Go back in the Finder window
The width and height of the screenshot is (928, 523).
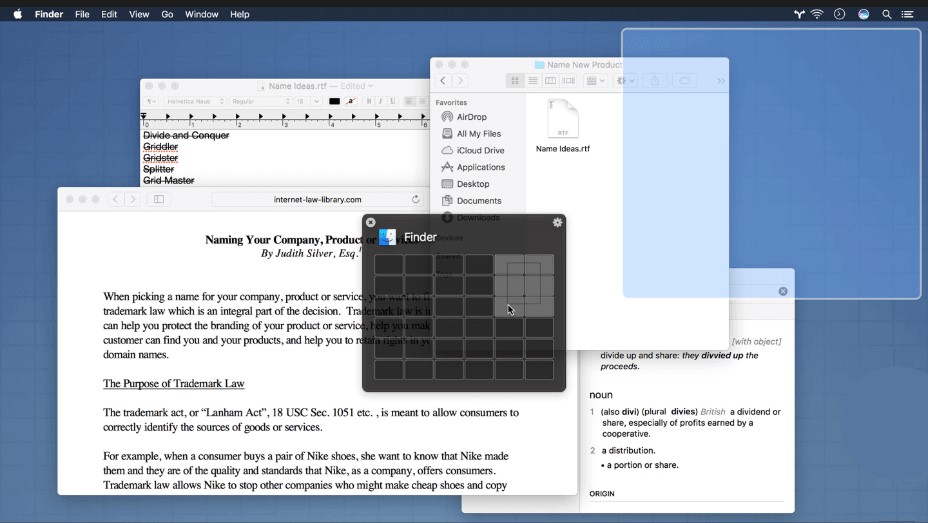[443, 80]
